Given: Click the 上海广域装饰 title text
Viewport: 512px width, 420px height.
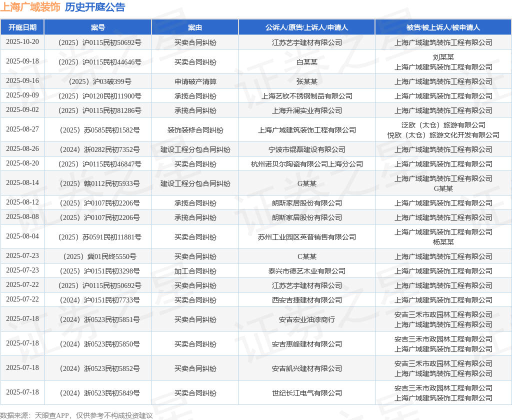Looking at the screenshot, I should 30,7.
